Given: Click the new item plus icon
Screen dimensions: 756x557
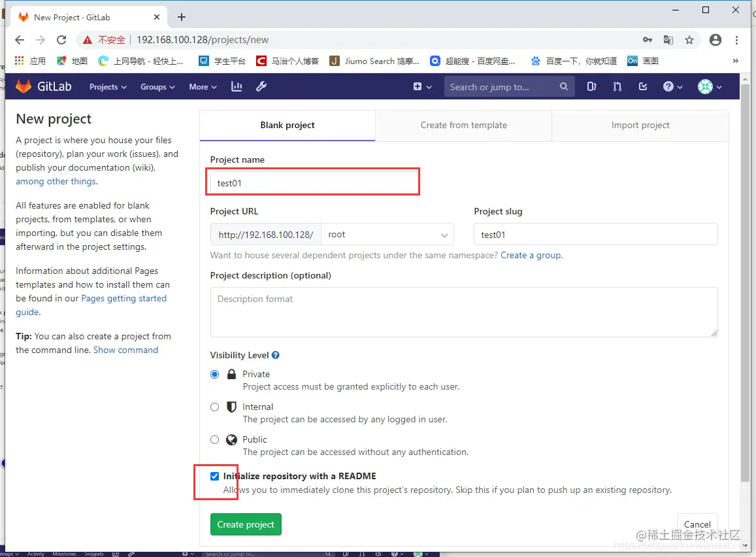Looking at the screenshot, I should [x=418, y=87].
